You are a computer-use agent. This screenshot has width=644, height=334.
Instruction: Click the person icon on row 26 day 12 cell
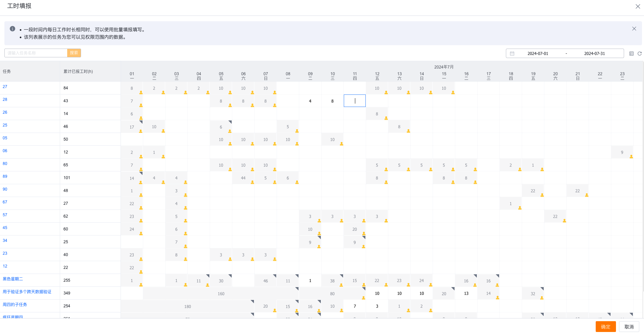pos(386,118)
